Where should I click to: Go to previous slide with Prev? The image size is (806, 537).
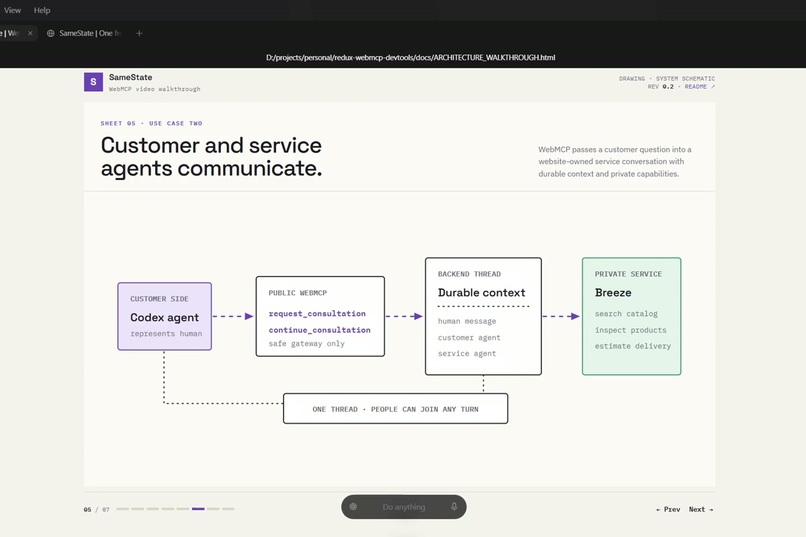[668, 509]
